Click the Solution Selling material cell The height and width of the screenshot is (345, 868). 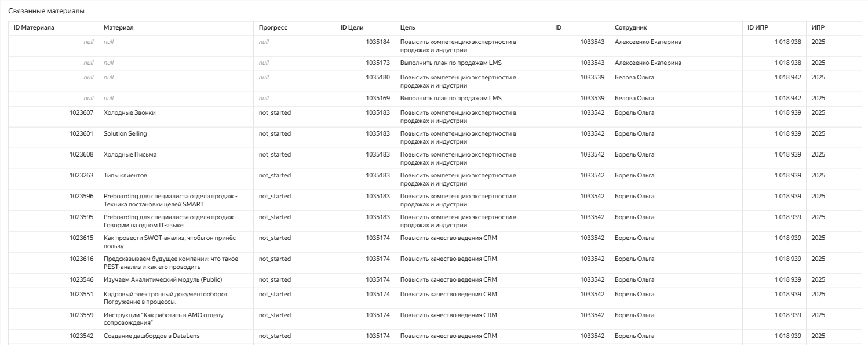tap(125, 134)
